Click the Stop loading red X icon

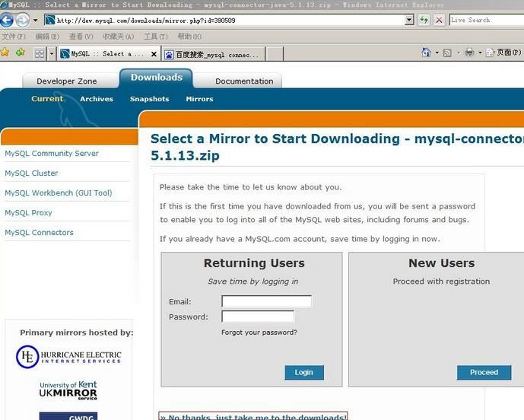(x=439, y=20)
